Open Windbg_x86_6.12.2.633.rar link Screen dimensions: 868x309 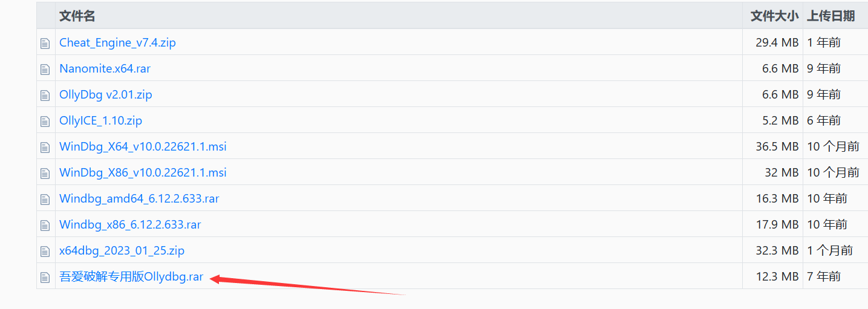[x=130, y=225]
